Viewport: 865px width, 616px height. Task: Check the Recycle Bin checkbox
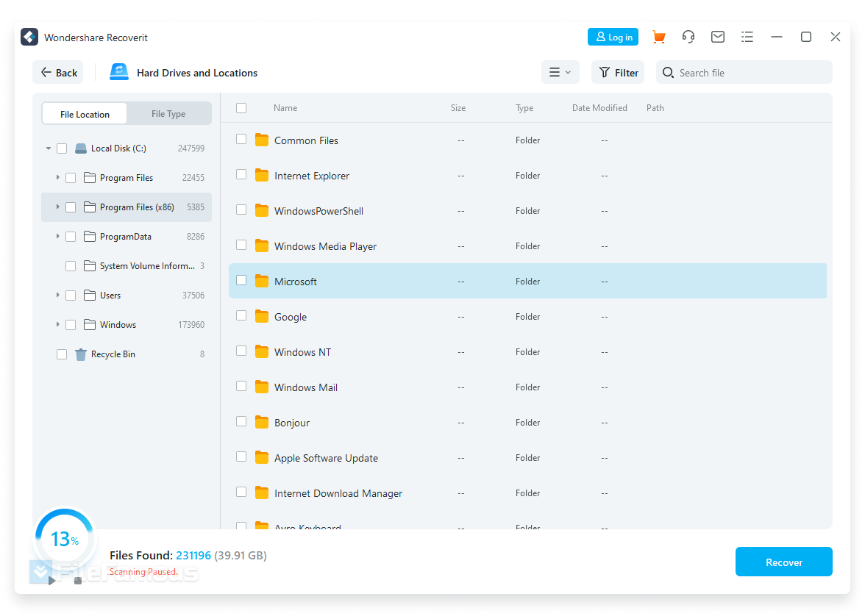click(62, 354)
